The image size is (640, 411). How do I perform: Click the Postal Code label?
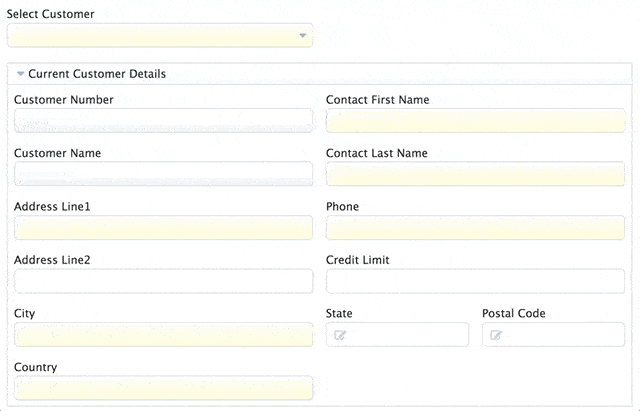pyautogui.click(x=514, y=313)
